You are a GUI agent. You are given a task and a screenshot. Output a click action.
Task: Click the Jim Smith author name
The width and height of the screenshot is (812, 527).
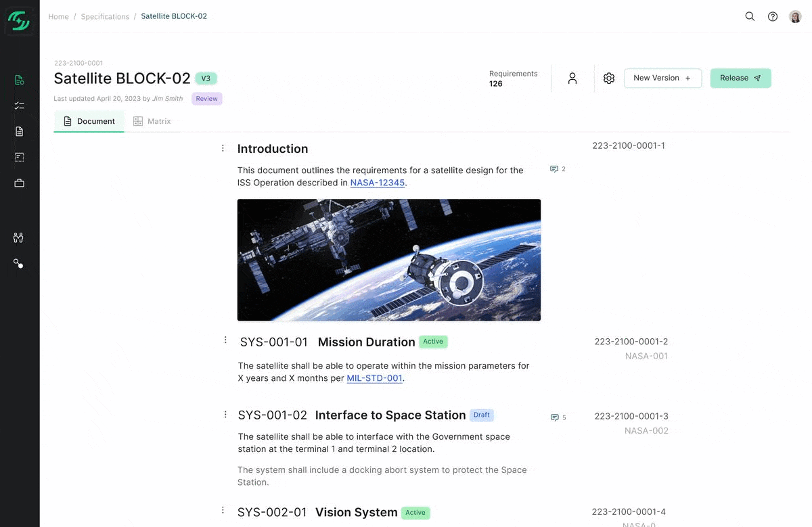(x=167, y=99)
